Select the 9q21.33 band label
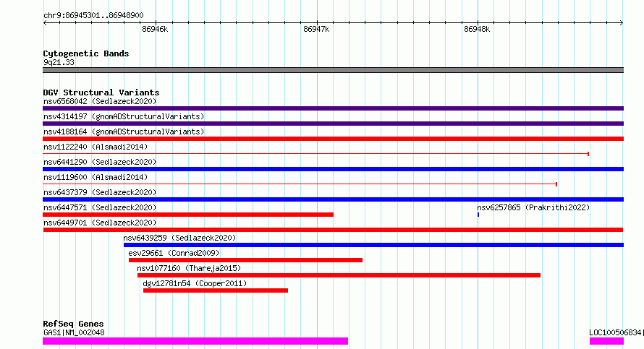Screen dimensions: 644x349 pos(59,62)
